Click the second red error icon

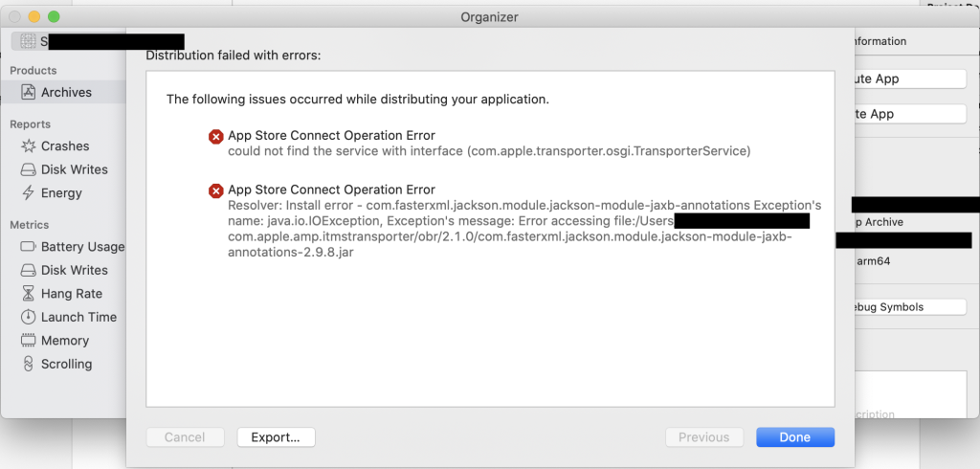click(x=216, y=191)
